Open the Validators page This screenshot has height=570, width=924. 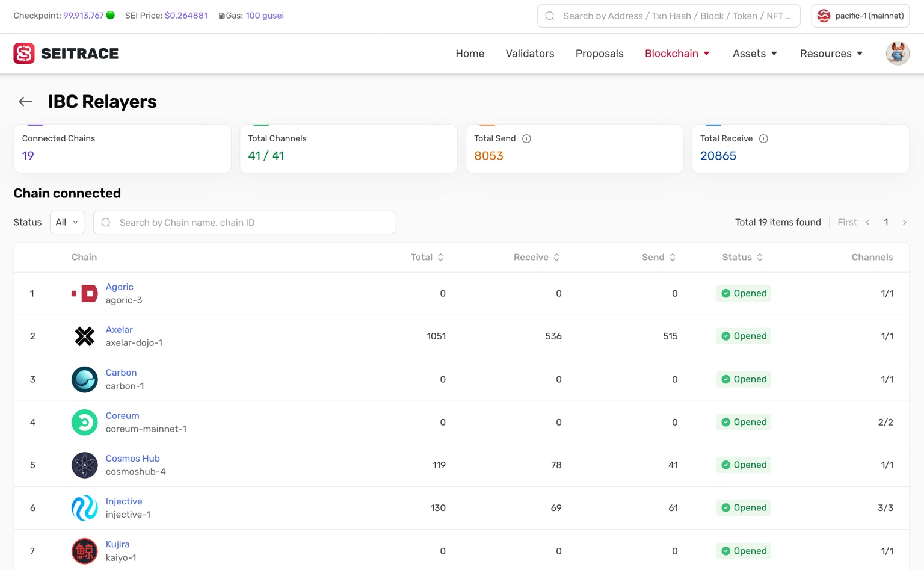(x=530, y=54)
